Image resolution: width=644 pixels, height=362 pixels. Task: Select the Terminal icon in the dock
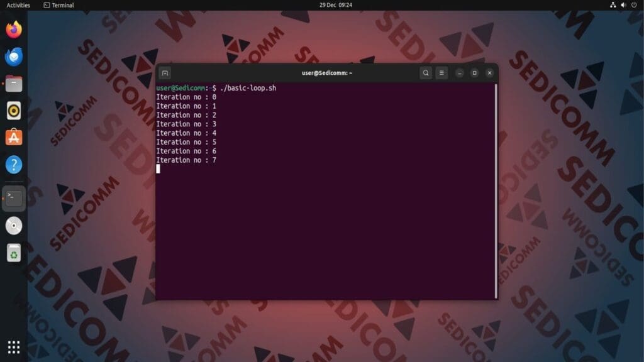13,198
